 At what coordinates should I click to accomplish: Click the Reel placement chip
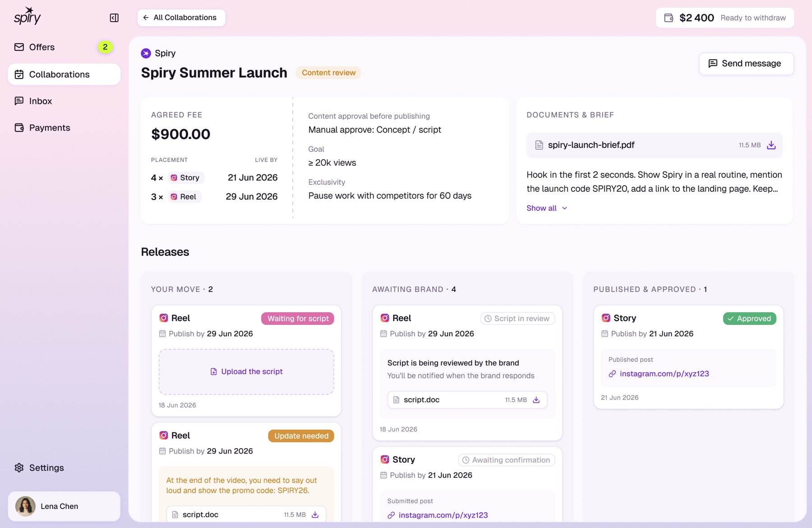184,197
